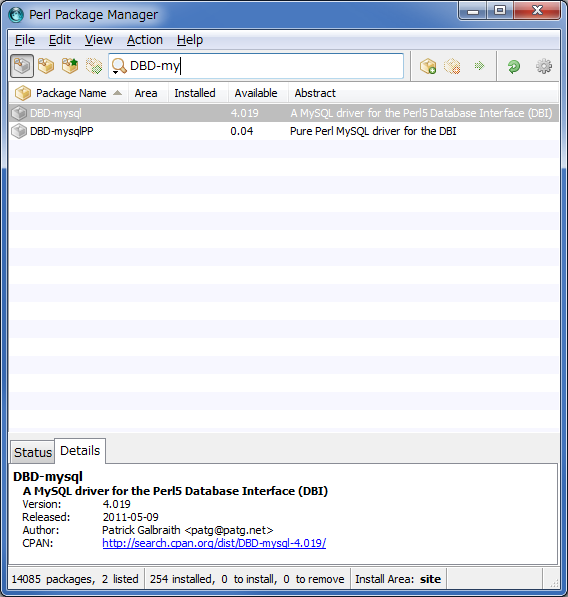Open Preferences with the gear icon
Image resolution: width=568 pixels, height=597 pixels.
(544, 66)
